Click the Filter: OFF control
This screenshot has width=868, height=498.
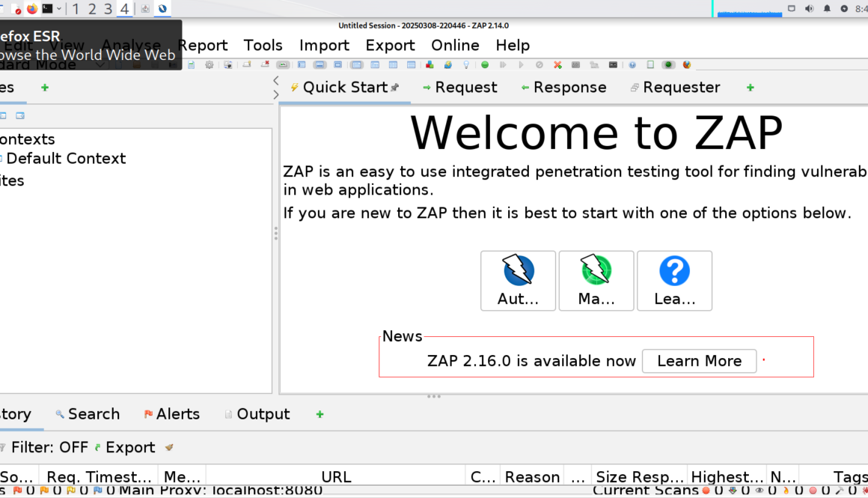[x=44, y=448]
